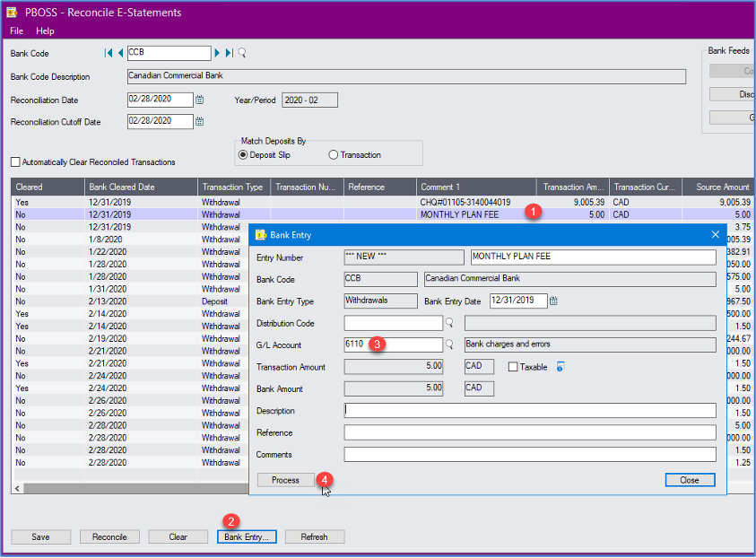The height and width of the screenshot is (558, 756).
Task: Open Distribution Code finder
Action: (x=449, y=323)
